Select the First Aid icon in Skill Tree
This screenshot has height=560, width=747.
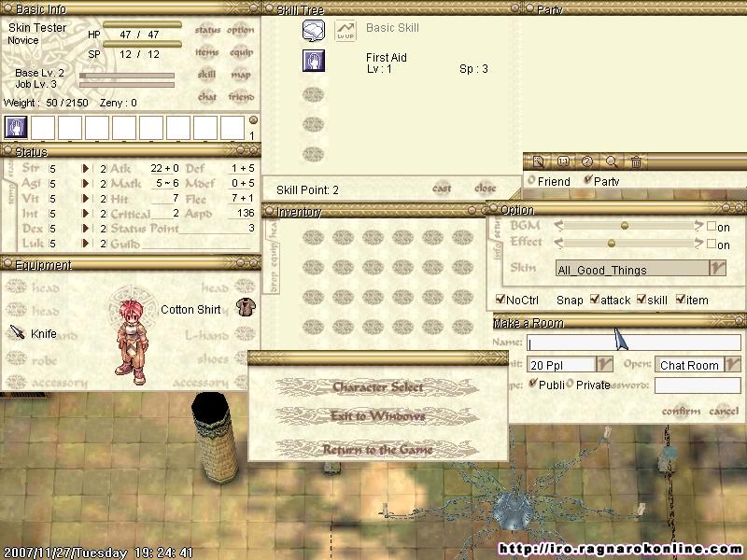314,61
